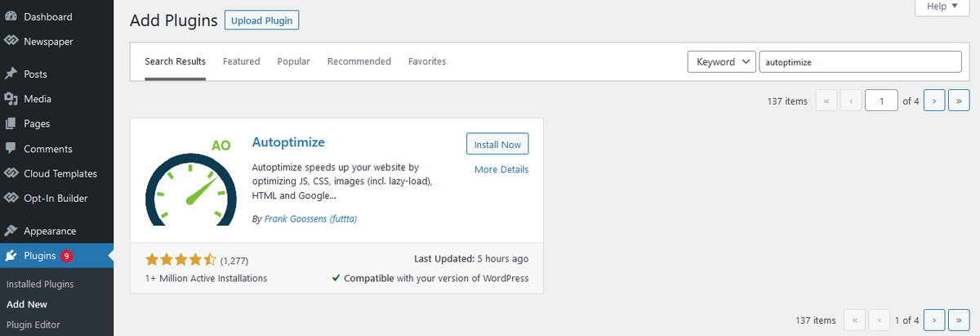Open the Favorites tab
The height and width of the screenshot is (336, 980).
click(x=427, y=61)
